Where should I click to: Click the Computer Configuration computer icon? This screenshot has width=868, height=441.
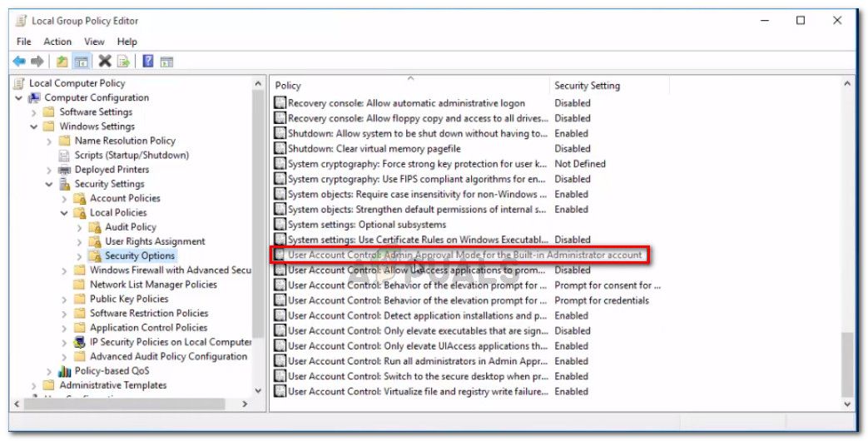(x=35, y=97)
